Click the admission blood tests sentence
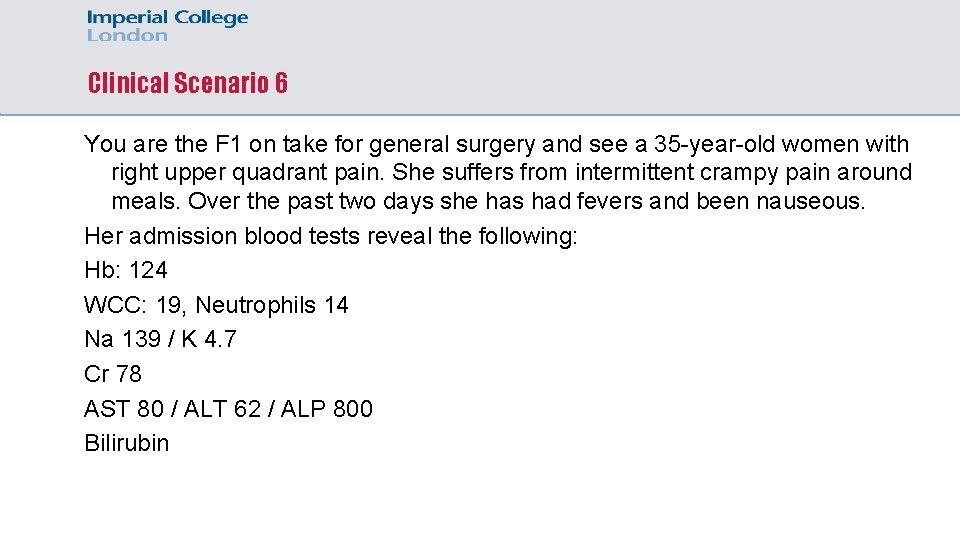960x540 pixels. point(331,236)
